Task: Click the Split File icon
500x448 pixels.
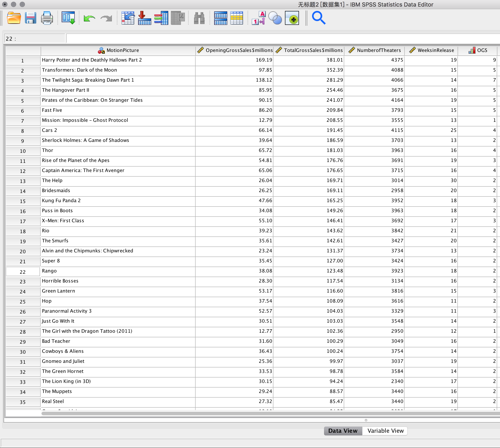Action: [x=220, y=18]
